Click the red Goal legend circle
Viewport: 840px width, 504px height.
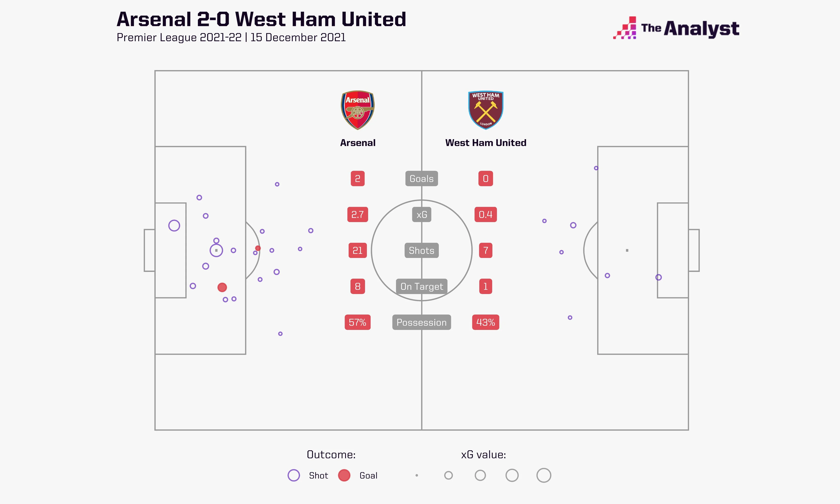(x=344, y=475)
